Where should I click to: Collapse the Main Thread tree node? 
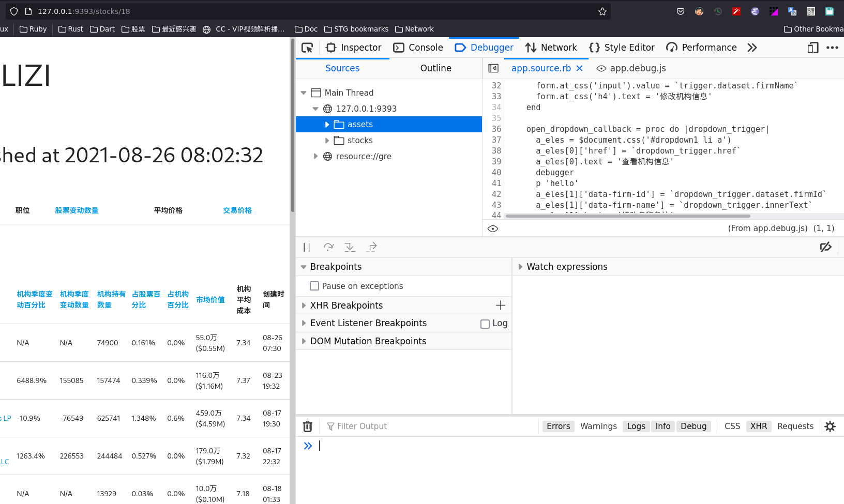coord(304,93)
